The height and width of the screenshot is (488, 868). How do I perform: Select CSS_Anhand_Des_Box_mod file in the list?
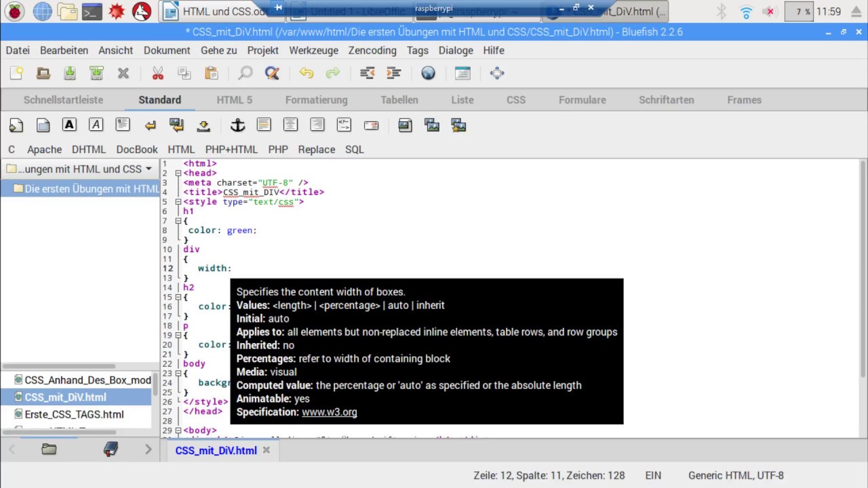click(x=76, y=380)
